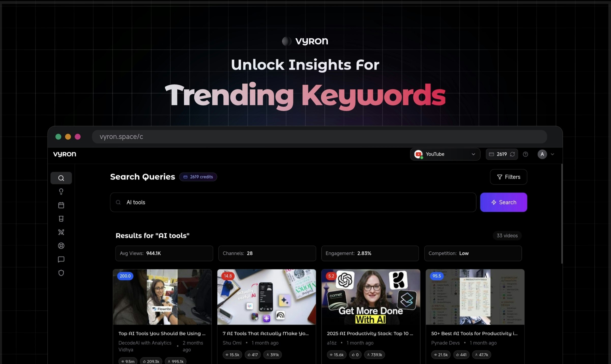
Task: Click the page vertical scrollbar
Action: click(562, 214)
